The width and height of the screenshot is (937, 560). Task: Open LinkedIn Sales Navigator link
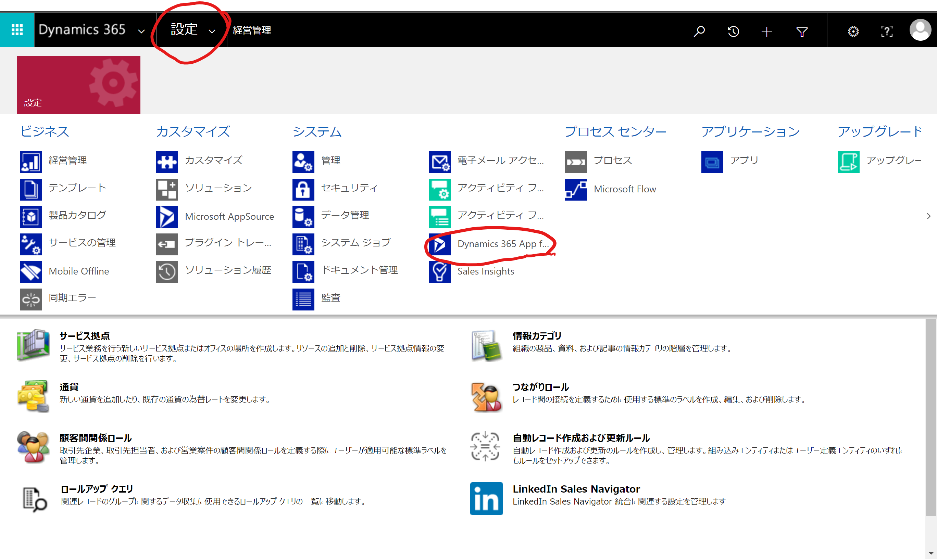point(576,489)
